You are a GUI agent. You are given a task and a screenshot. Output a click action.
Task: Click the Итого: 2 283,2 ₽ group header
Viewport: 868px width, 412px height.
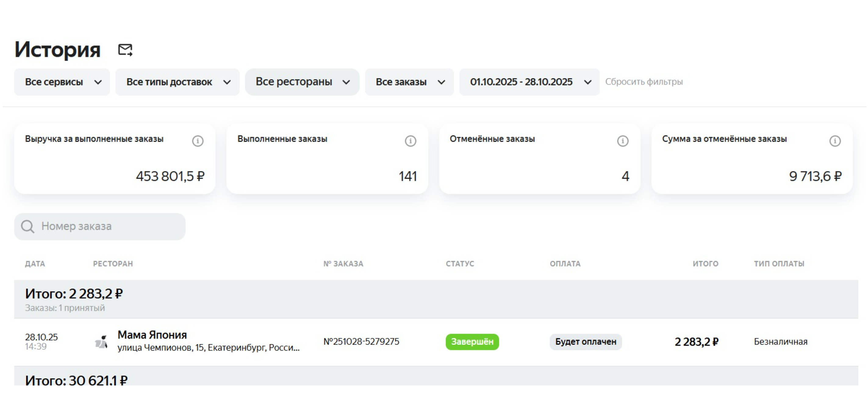[x=74, y=294]
